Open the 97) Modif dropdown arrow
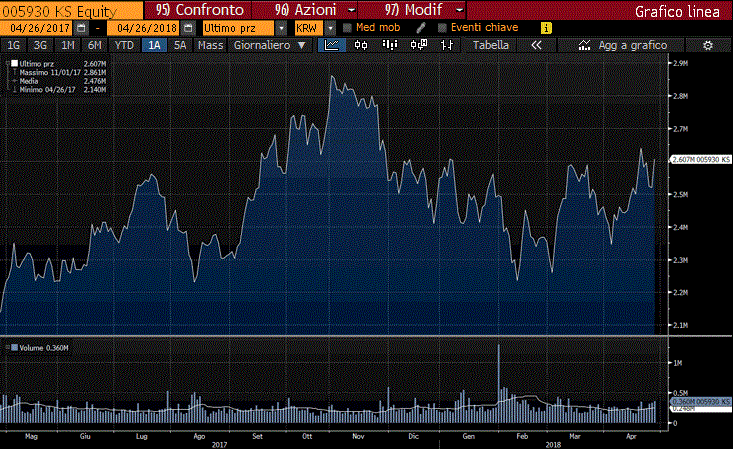This screenshot has height=449, width=733. (460, 10)
